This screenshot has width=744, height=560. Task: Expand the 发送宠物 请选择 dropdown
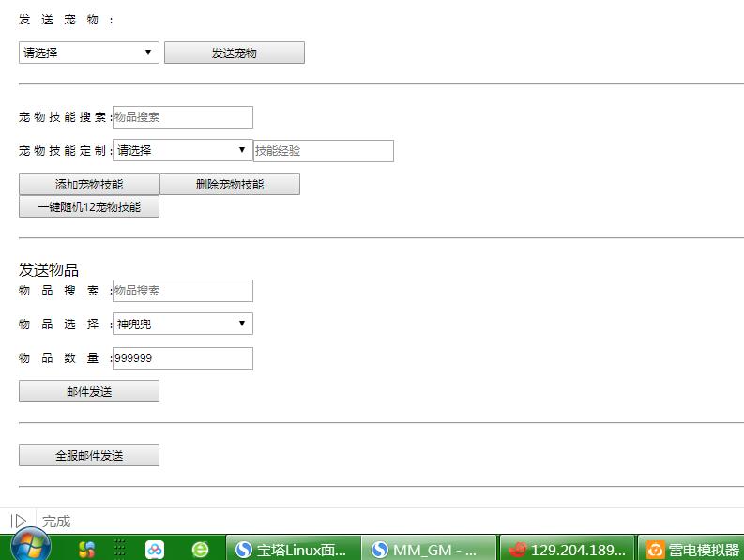point(89,53)
